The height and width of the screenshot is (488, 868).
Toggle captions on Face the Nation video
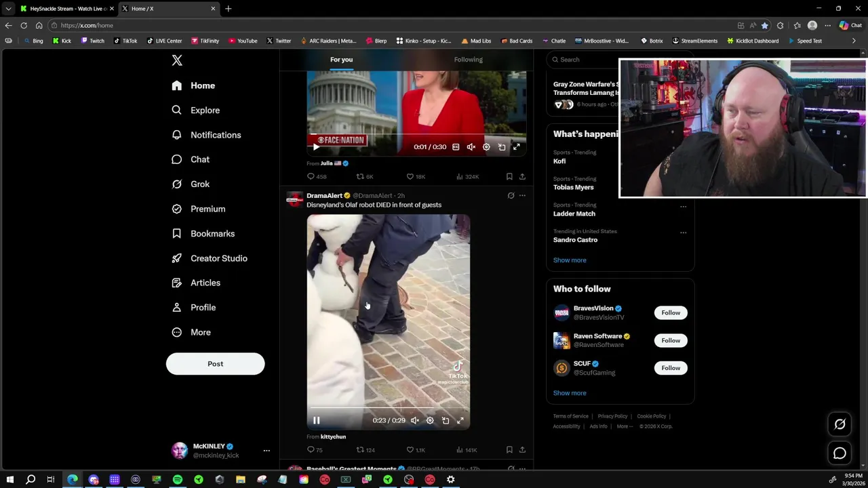pos(456,147)
